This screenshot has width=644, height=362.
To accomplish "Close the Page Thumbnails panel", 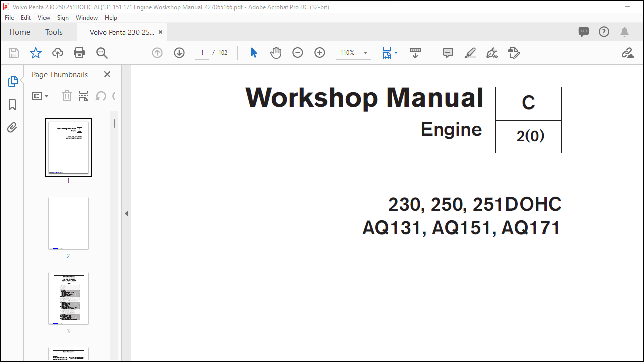I will (107, 74).
